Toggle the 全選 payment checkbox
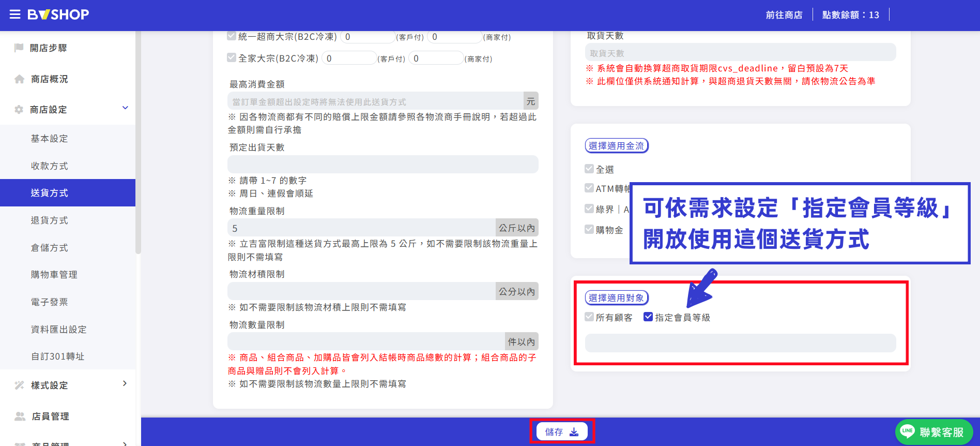The image size is (980, 446). (589, 169)
